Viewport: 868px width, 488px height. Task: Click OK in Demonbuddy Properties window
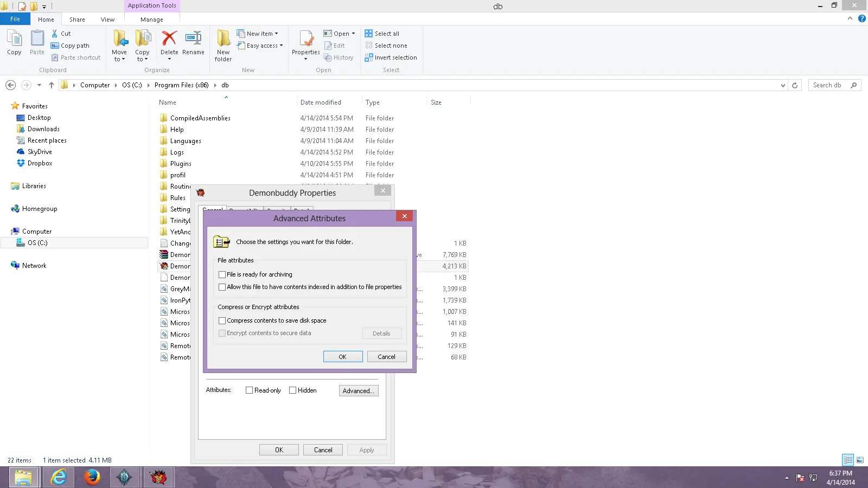point(279,450)
